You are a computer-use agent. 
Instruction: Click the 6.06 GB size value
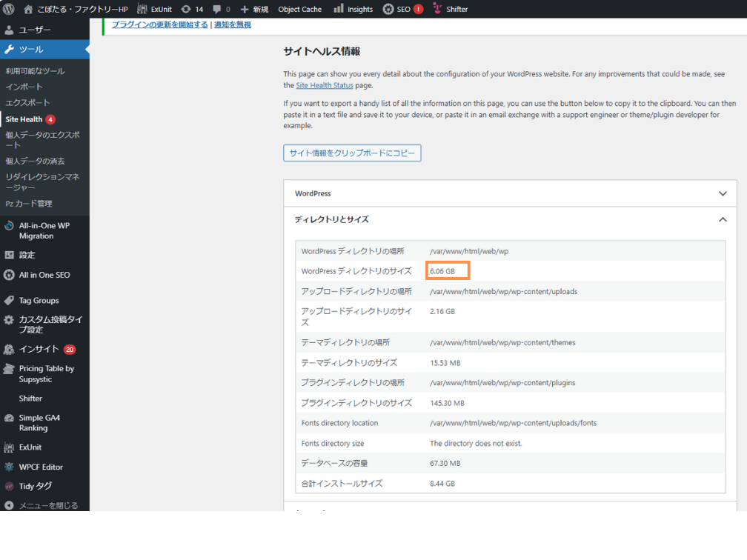[442, 271]
